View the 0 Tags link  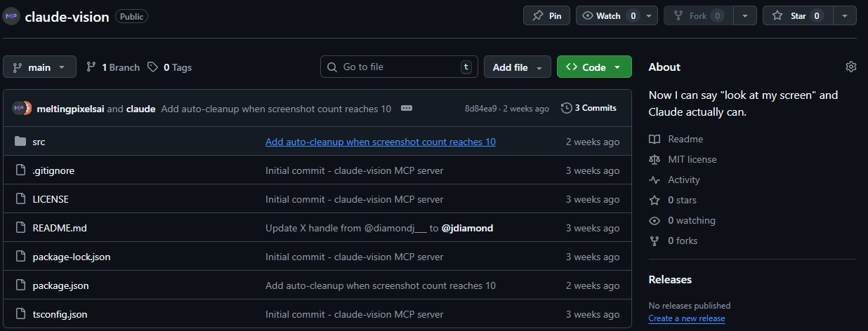click(169, 67)
